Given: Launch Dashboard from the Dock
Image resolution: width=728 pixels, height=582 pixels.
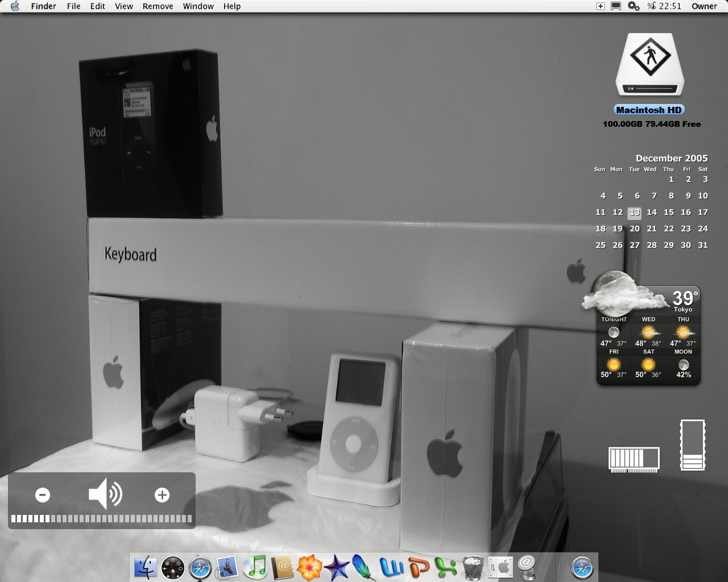Looking at the screenshot, I should tap(173, 567).
